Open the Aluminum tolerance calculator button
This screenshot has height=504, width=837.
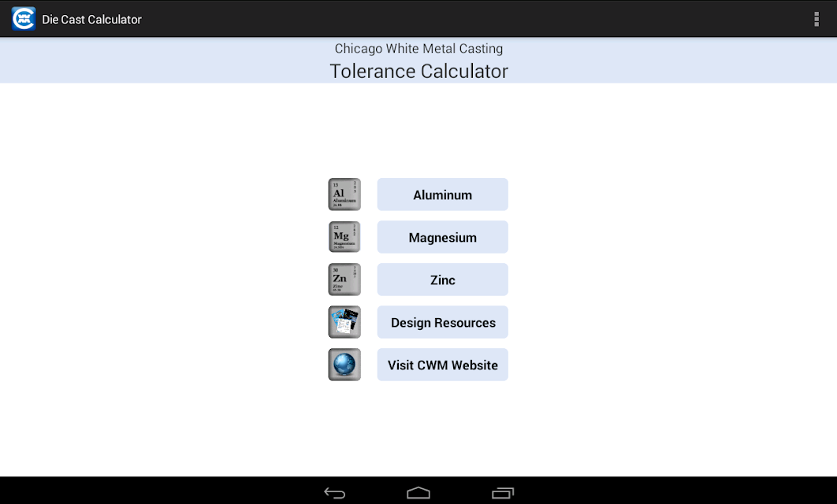(x=442, y=195)
